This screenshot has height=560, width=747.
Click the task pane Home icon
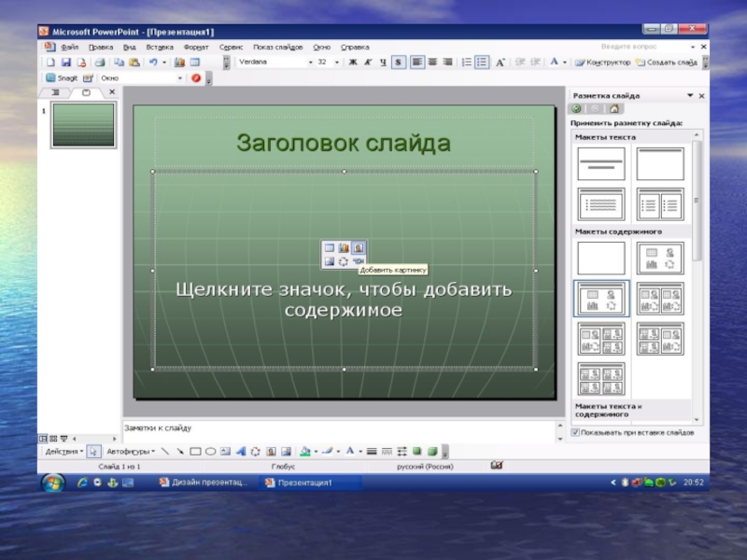click(x=614, y=108)
